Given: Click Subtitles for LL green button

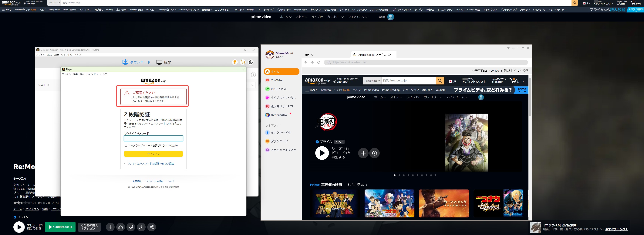Looking at the screenshot, I should click(x=60, y=227).
